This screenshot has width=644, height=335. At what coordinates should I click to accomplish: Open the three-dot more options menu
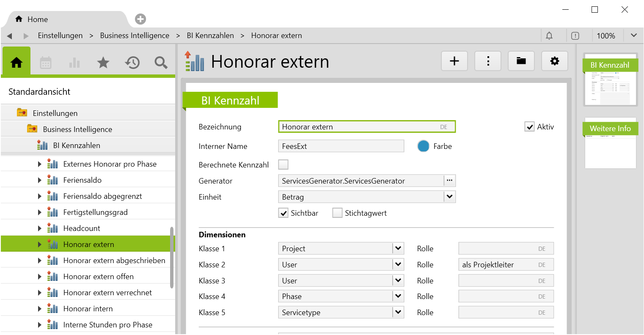488,61
